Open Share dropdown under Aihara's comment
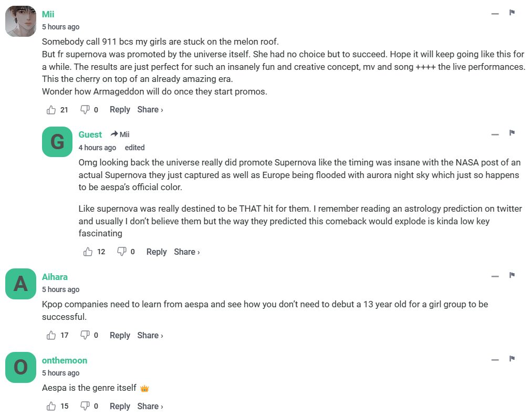This screenshot has height=416, width=532. tap(150, 335)
